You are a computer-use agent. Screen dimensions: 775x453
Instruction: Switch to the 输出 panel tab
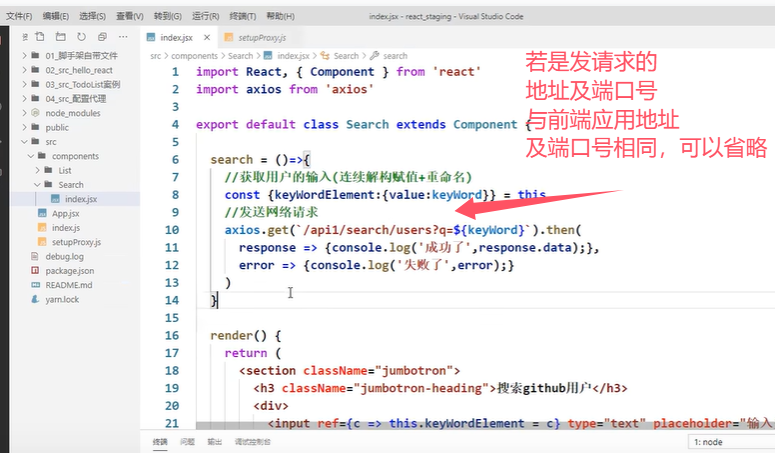(x=215, y=442)
